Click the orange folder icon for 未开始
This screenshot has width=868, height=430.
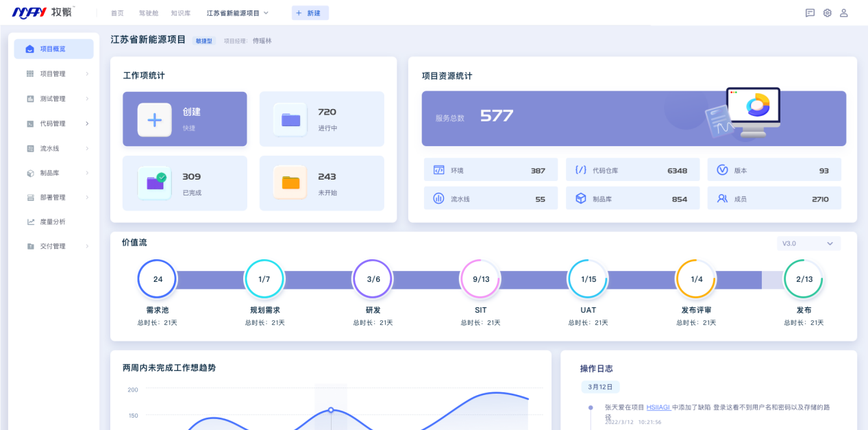(x=290, y=182)
